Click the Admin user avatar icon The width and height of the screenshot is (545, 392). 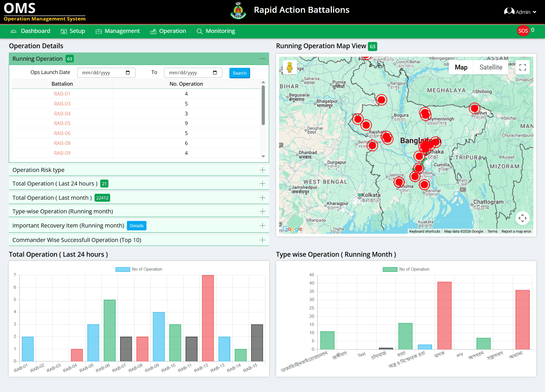[509, 12]
